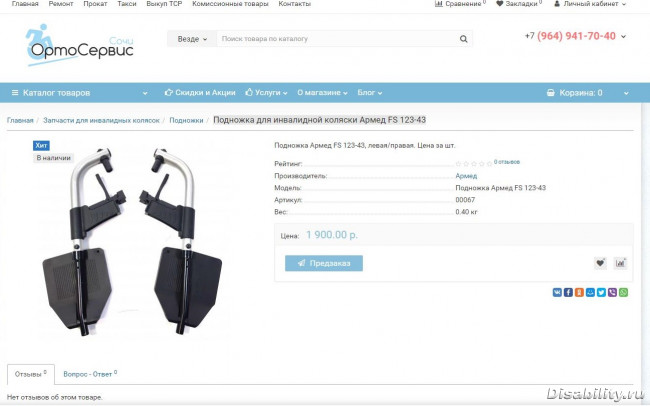The image size is (650, 406).
Task: Open the Везде search category dropdown
Action: (x=192, y=39)
